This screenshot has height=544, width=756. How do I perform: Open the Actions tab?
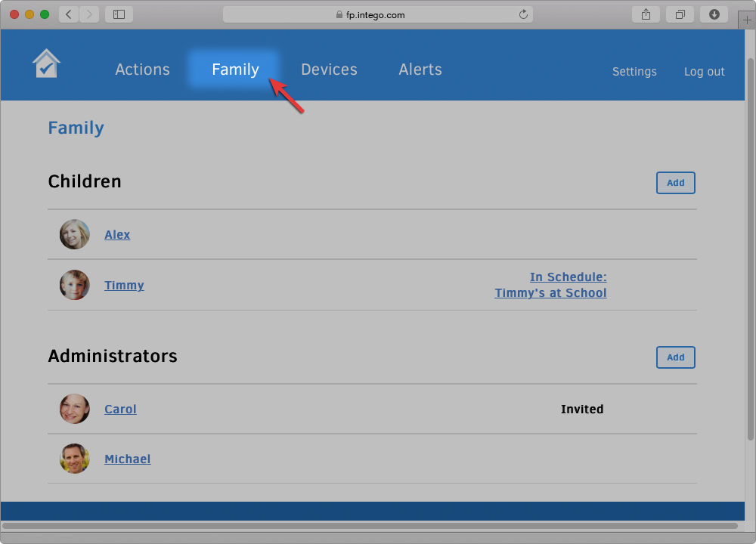coord(142,70)
